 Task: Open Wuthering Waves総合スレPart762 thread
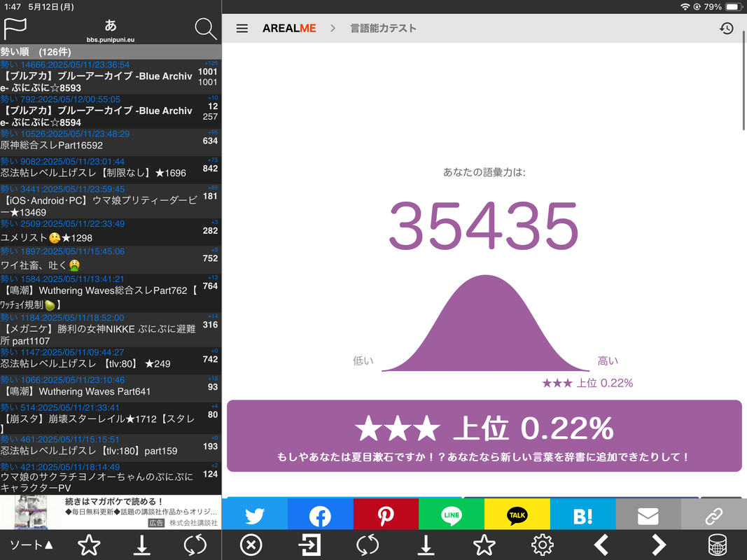pos(111,293)
